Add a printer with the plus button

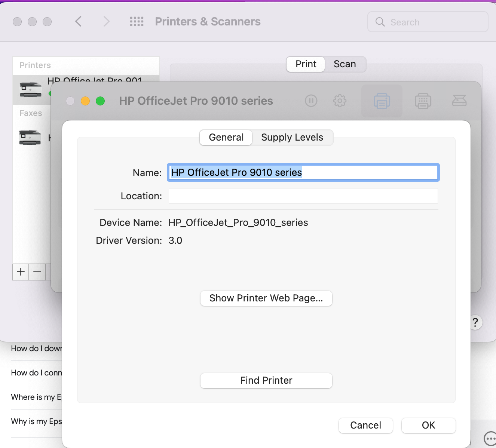[x=21, y=272]
